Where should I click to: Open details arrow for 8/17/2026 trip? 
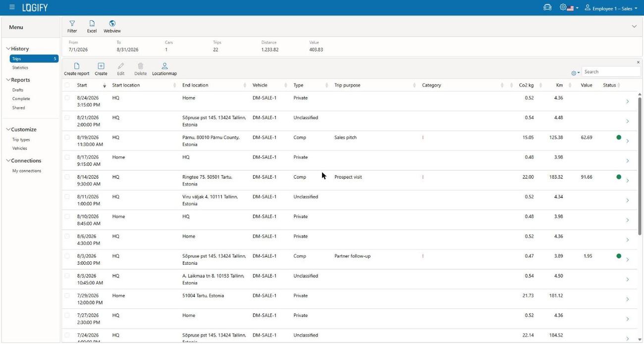628,161
